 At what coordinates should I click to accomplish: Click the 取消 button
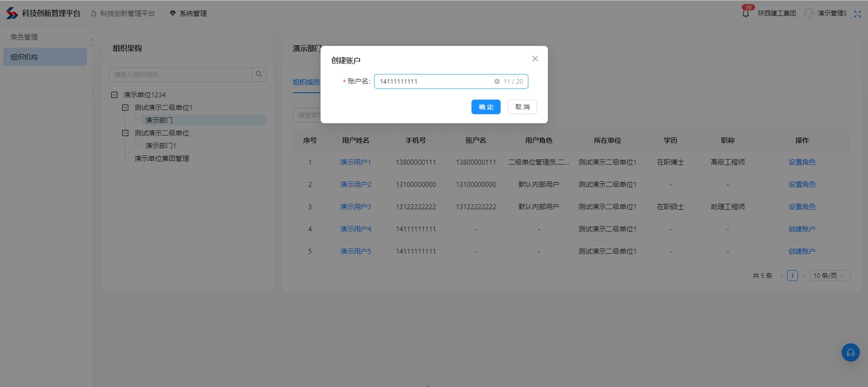coord(522,107)
